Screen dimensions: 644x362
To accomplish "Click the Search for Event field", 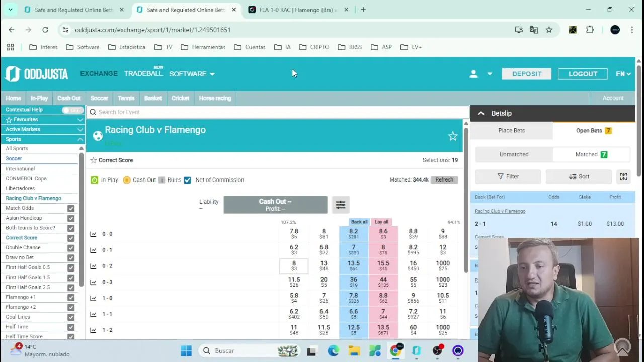I will coord(278,112).
